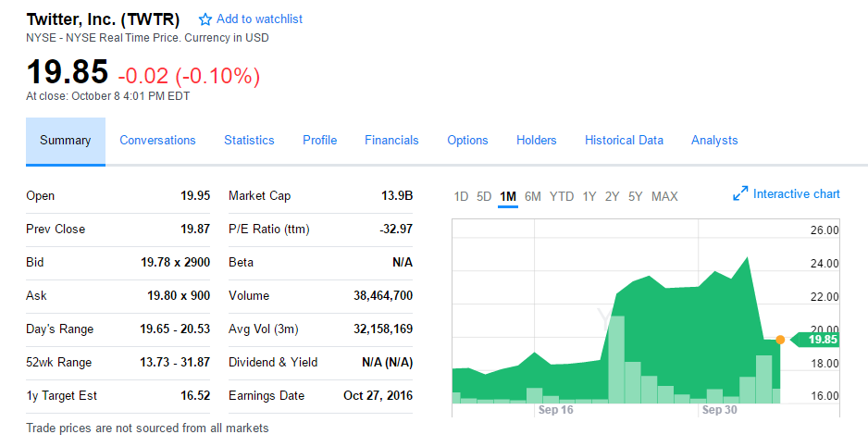Screen dimensions: 868x447
Task: Click the Ask value 19.80 x 900
Action: point(179,295)
